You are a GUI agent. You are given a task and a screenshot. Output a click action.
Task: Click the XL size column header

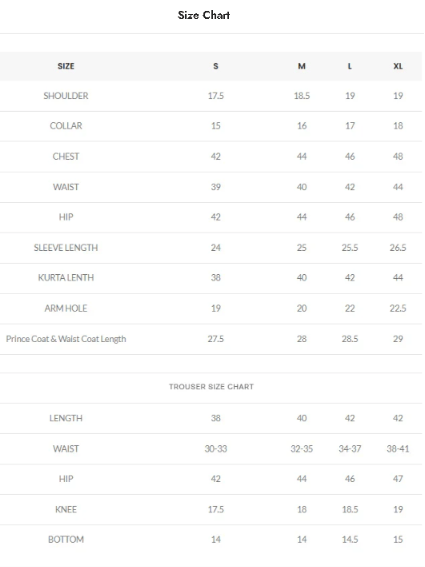point(398,66)
